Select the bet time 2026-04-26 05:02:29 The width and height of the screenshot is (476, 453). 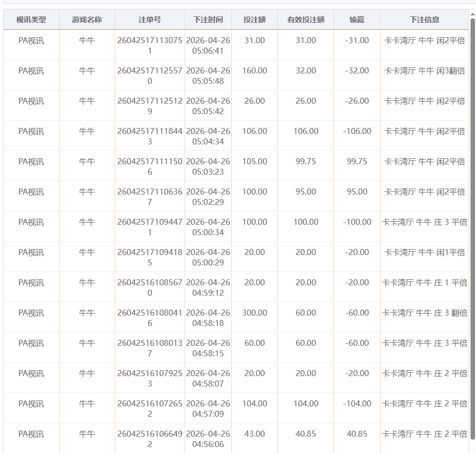click(208, 197)
